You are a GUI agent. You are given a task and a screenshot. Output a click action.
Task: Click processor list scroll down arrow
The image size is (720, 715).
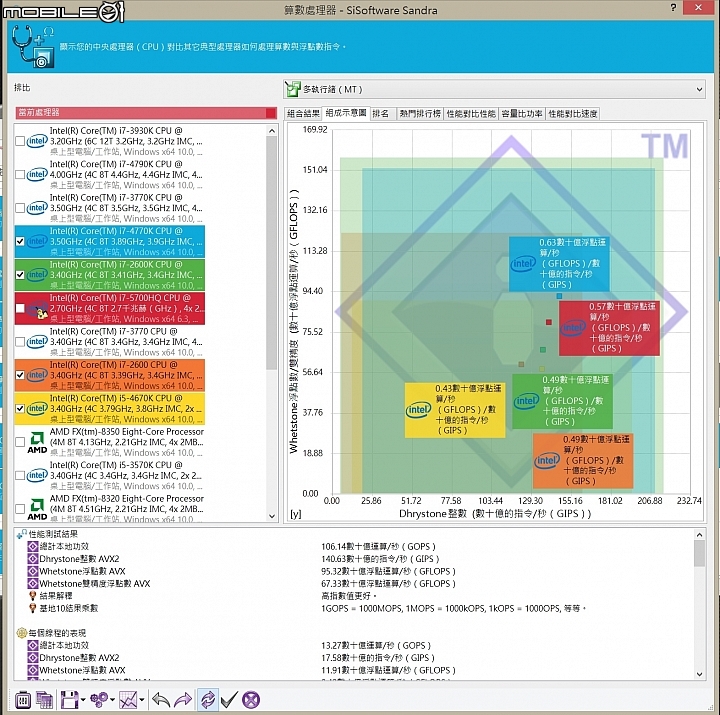tap(272, 516)
